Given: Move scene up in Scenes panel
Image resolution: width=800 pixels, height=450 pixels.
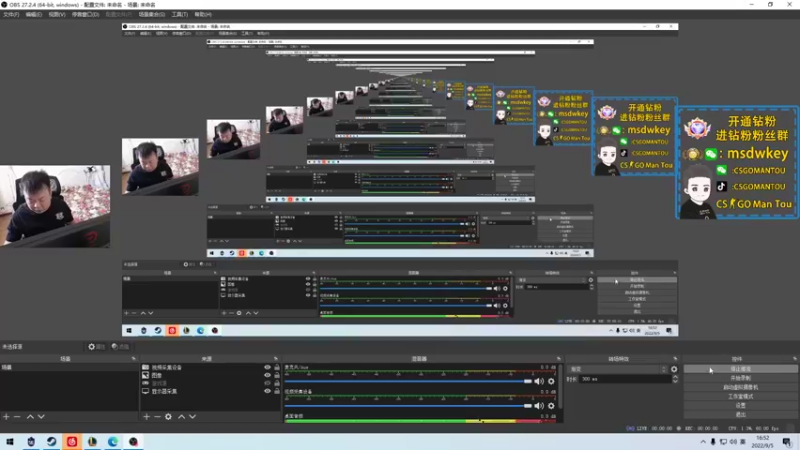Looking at the screenshot, I should pyautogui.click(x=30, y=417).
